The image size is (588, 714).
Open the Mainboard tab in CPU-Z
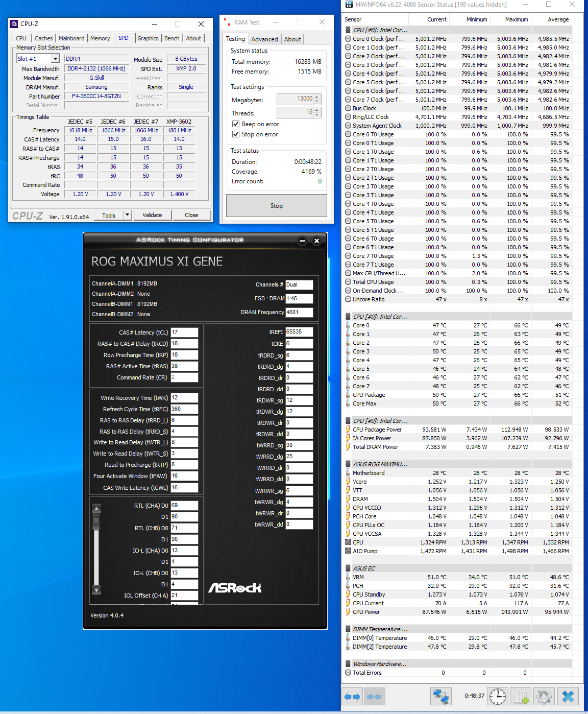click(x=71, y=38)
